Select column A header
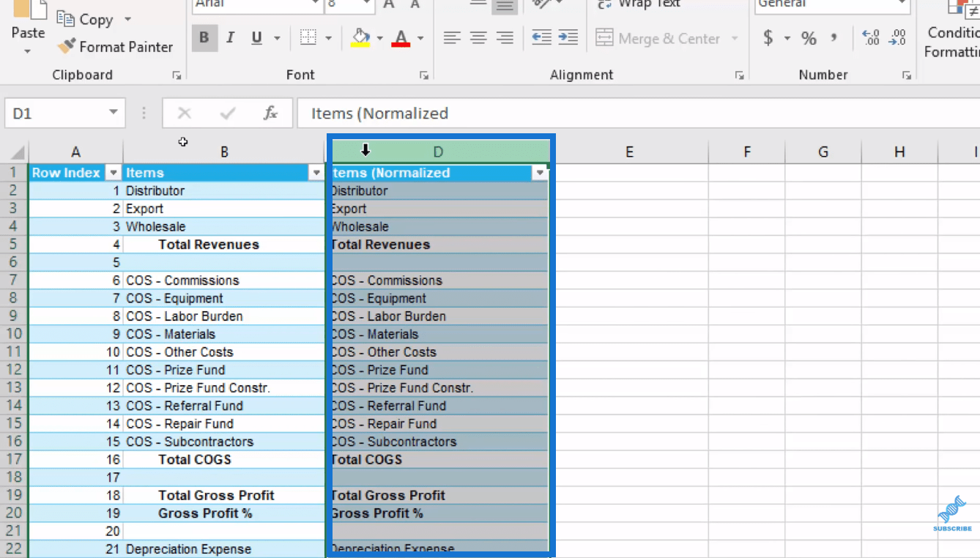Image resolution: width=980 pixels, height=558 pixels. 75,152
